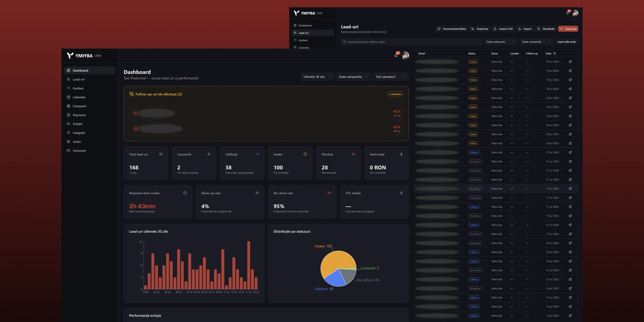Open Facturare page
This screenshot has height=322, width=644.
(90, 151)
